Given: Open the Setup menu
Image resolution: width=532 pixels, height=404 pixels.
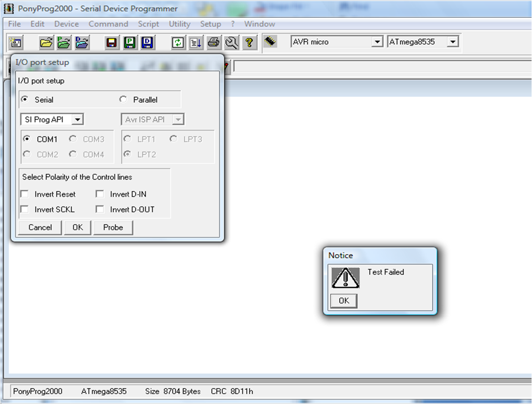Looking at the screenshot, I should point(210,24).
